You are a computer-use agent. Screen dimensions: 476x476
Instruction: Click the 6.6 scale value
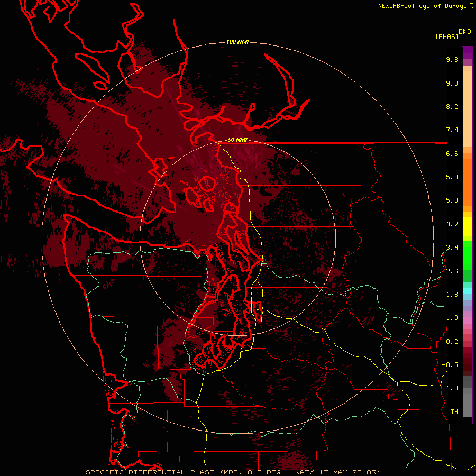(452, 153)
